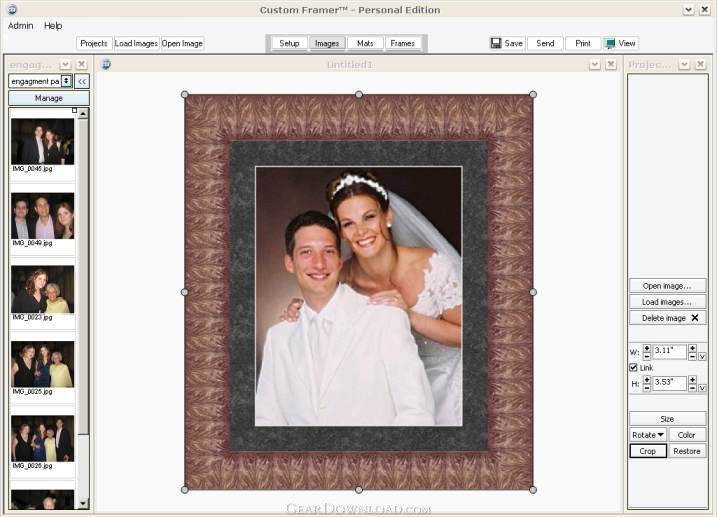
Task: Click the Send button
Action: point(545,43)
